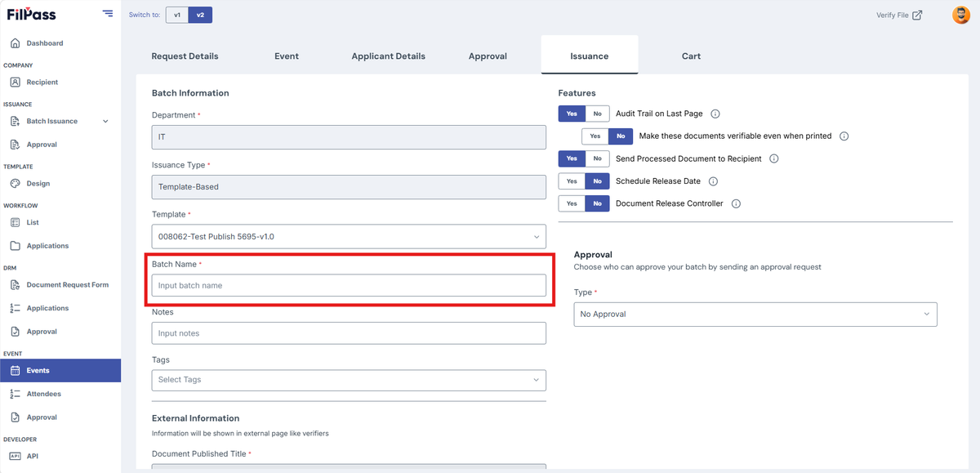Viewport: 980px width, 473px height.
Task: Go to the Cart tab
Action: click(692, 56)
